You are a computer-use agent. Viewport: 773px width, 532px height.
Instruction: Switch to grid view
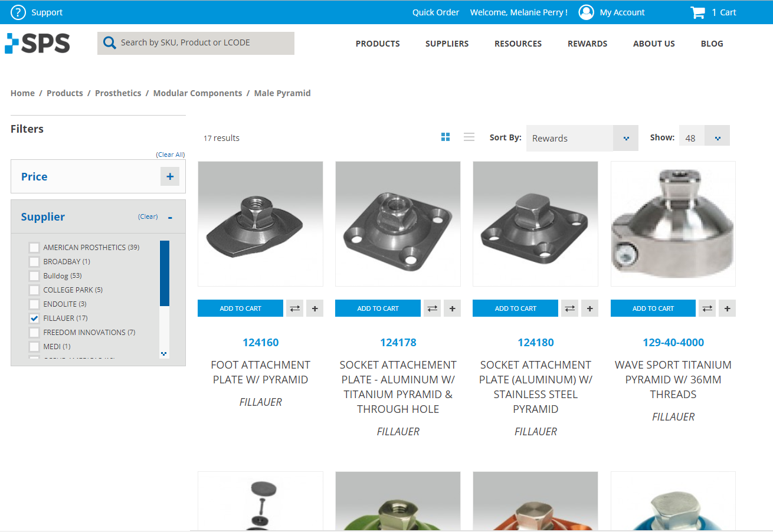pyautogui.click(x=446, y=137)
